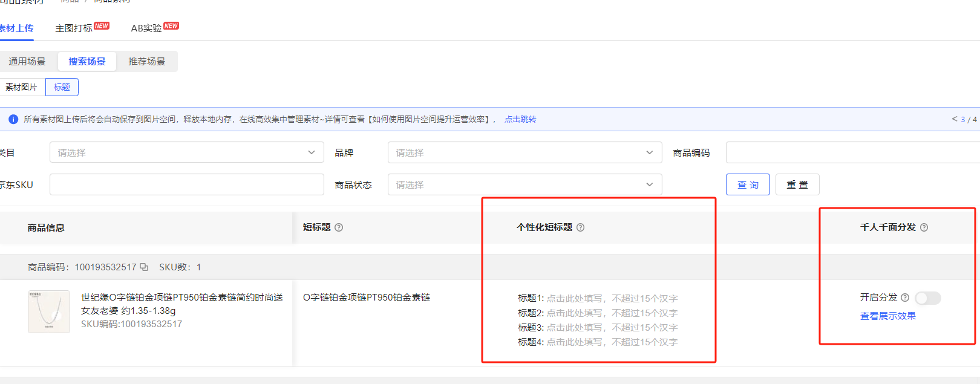
Task: Switch to 素材图片 sub-tab
Action: [22, 87]
